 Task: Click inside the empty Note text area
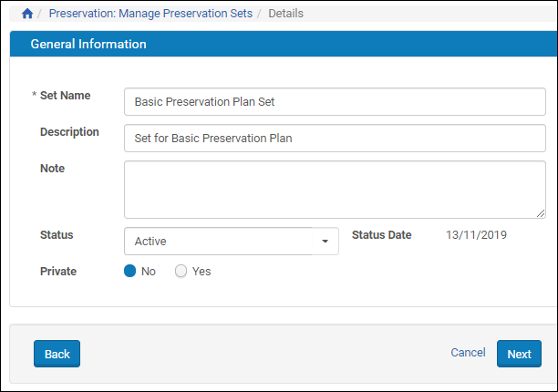(x=335, y=190)
